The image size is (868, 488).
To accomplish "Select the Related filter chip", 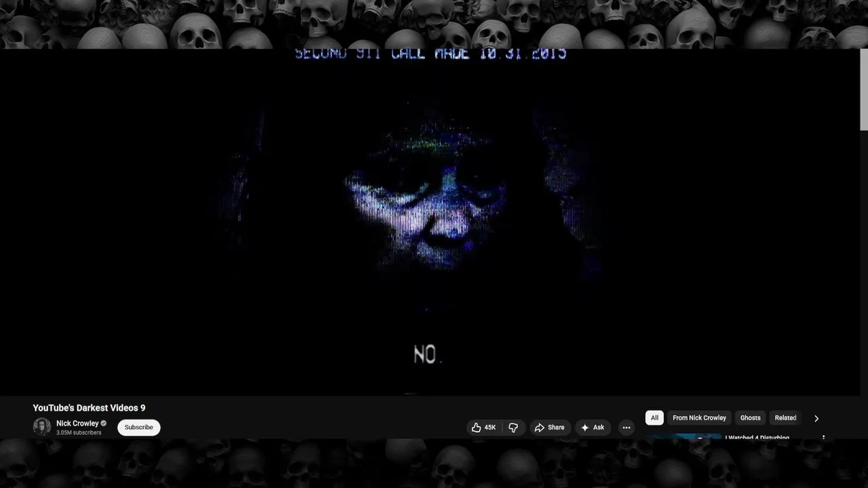I will (785, 418).
